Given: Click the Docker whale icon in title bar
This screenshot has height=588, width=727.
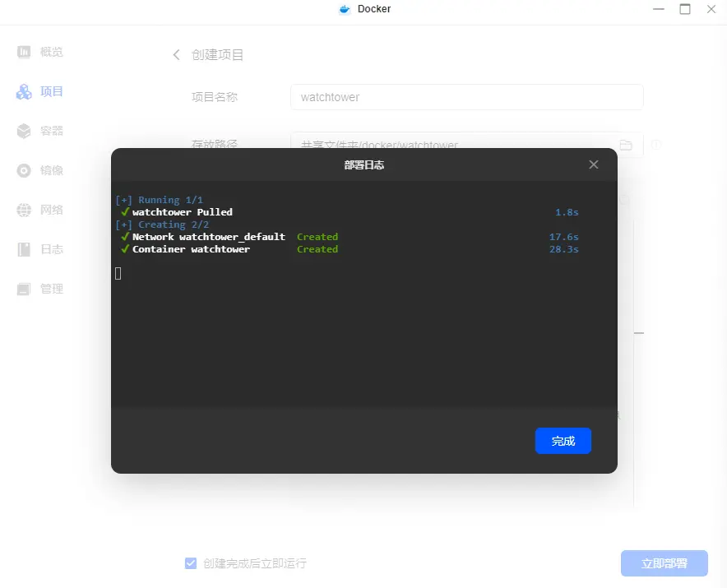Looking at the screenshot, I should [x=345, y=9].
